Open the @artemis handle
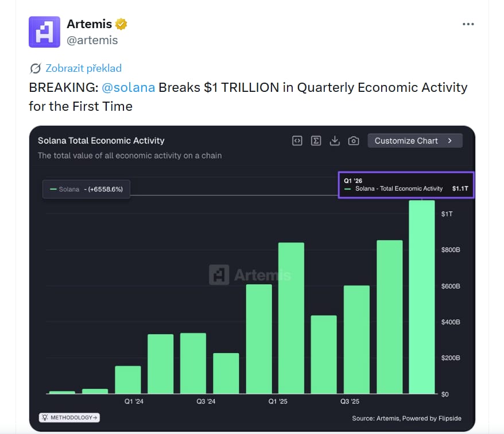Viewport: 504px width, 434px height. tap(92, 40)
